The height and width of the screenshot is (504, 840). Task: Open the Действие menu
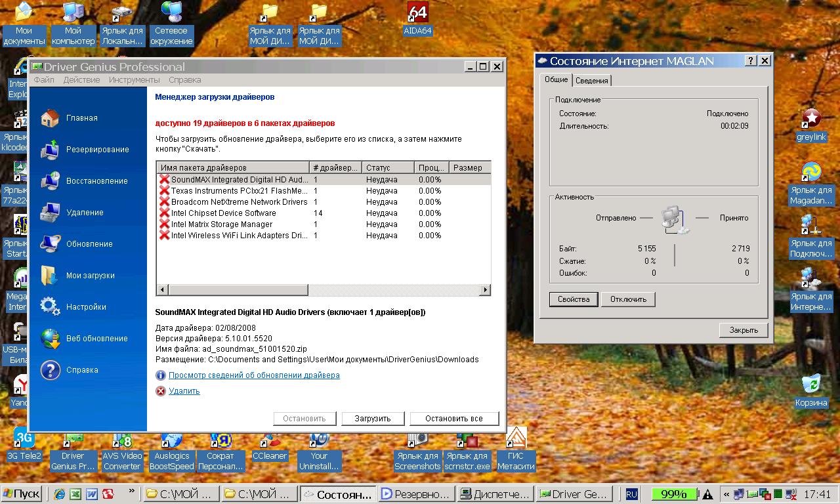81,80
